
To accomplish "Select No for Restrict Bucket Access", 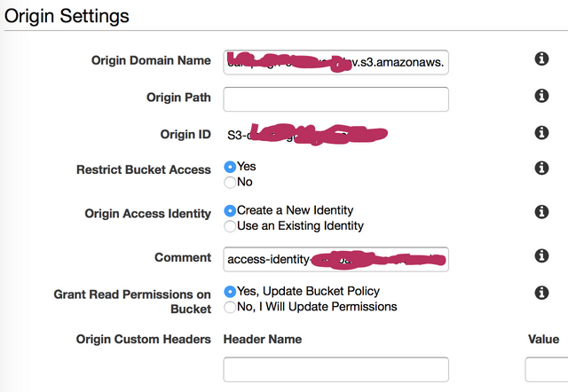I will click(x=230, y=182).
